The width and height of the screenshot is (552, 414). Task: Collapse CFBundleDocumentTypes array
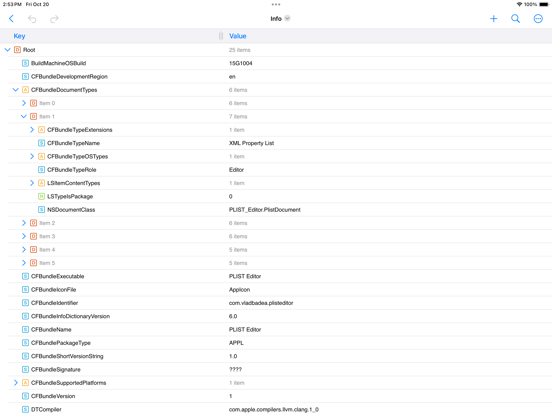15,90
